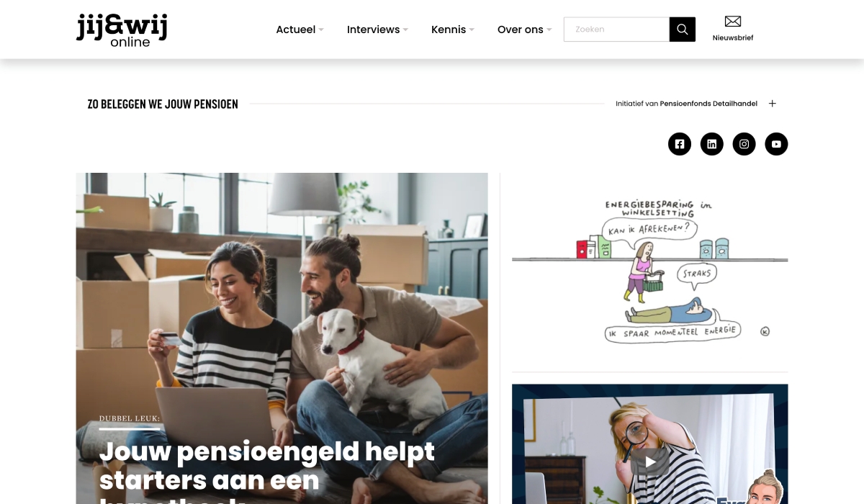864x504 pixels.
Task: Open the energiebesparing cartoon image
Action: click(x=649, y=271)
